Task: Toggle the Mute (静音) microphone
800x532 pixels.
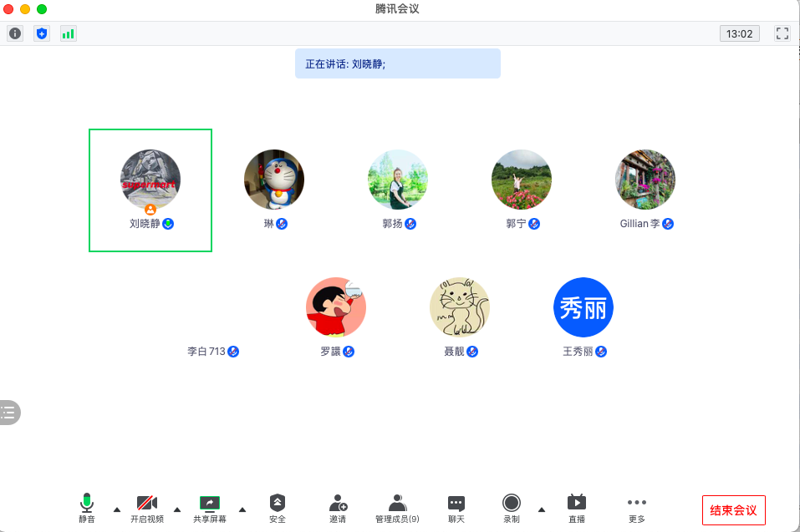Action: pyautogui.click(x=87, y=508)
